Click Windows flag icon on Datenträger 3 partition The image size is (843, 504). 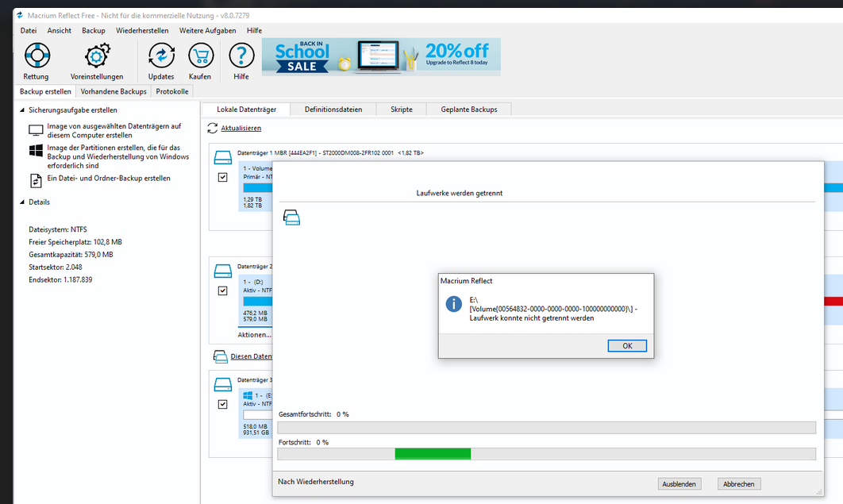(248, 395)
